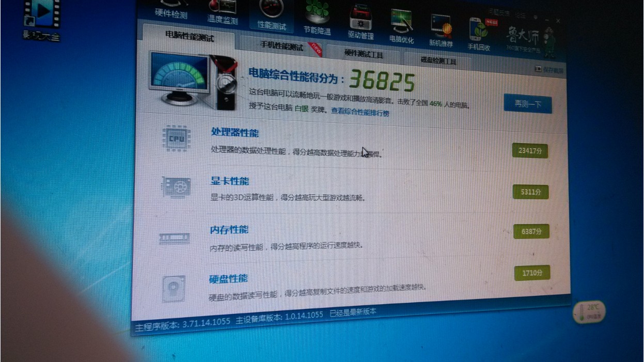Click the 6387分 memory score badge
644x362 pixels.
point(531,232)
